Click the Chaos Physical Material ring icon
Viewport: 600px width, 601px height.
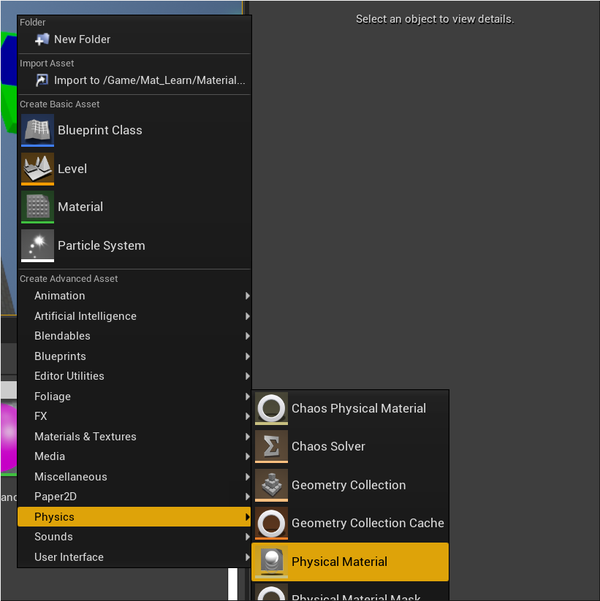271,408
